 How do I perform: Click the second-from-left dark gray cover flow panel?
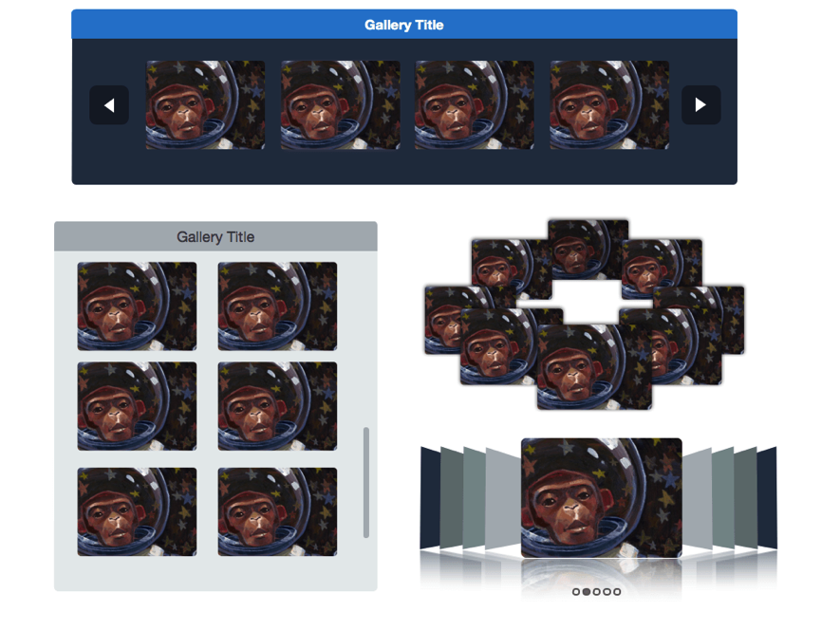452,498
